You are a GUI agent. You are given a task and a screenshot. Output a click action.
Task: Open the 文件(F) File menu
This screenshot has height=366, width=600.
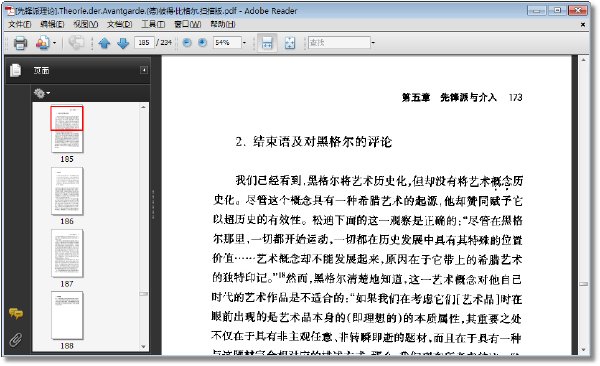(x=20, y=25)
